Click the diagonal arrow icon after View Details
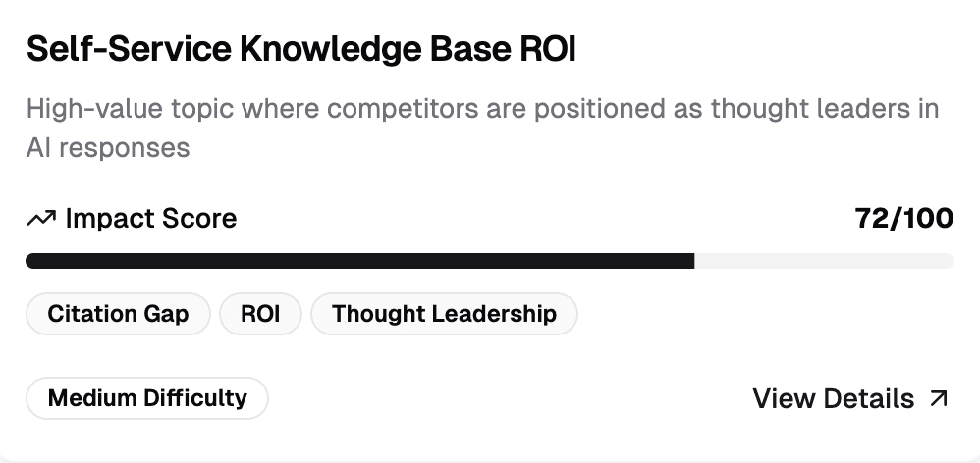 [939, 398]
